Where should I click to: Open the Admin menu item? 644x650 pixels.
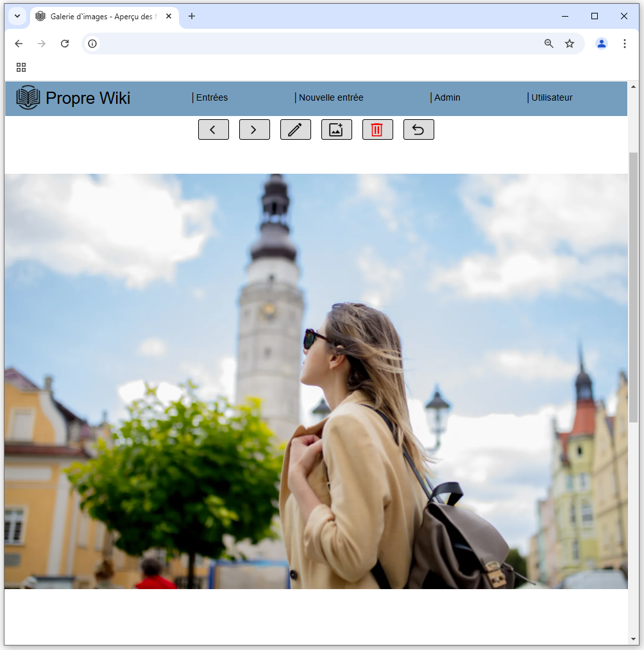pyautogui.click(x=446, y=97)
